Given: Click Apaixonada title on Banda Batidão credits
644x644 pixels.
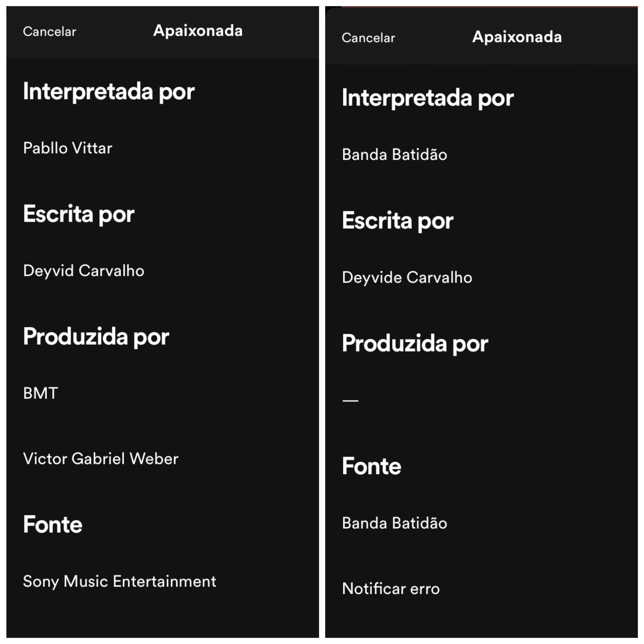Looking at the screenshot, I should point(517,37).
